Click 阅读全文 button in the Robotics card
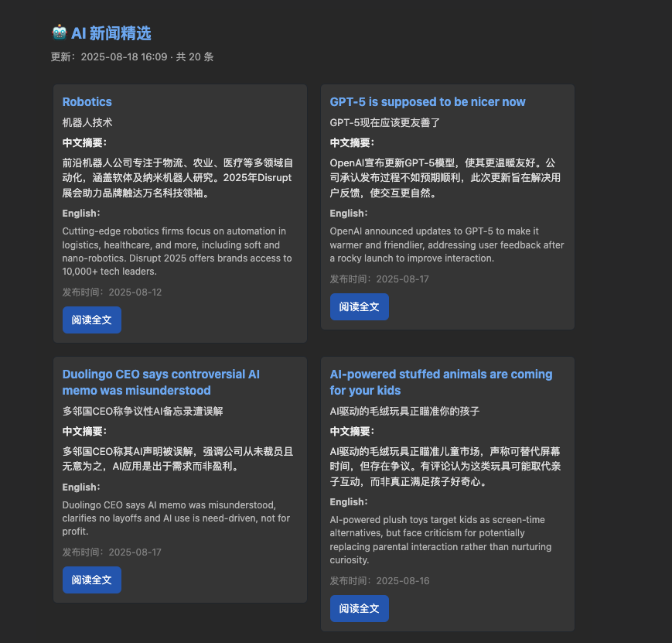Screen dimensions: 672x643 coord(92,320)
